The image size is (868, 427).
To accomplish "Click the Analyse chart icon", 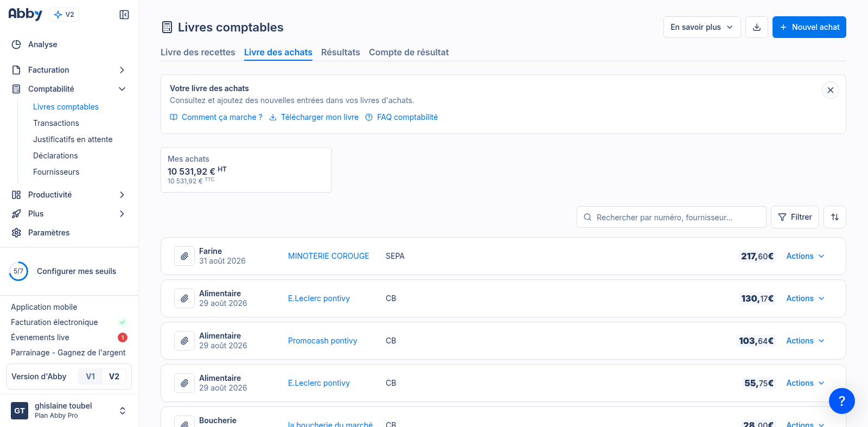I will (x=16, y=44).
